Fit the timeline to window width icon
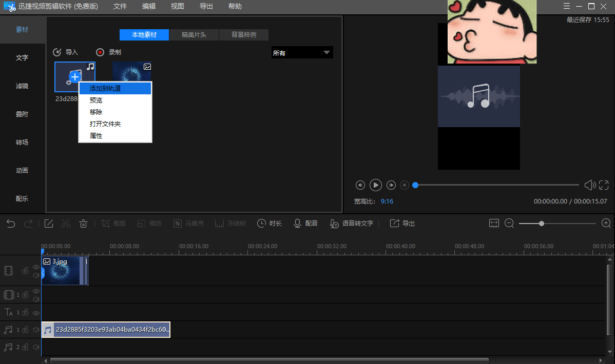This screenshot has height=364, width=615. pyautogui.click(x=494, y=224)
